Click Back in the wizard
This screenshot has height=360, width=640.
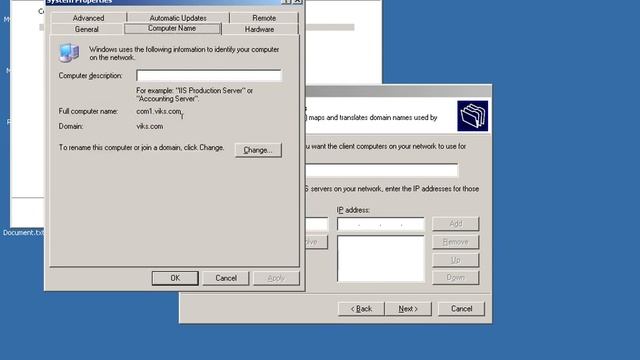point(361,309)
